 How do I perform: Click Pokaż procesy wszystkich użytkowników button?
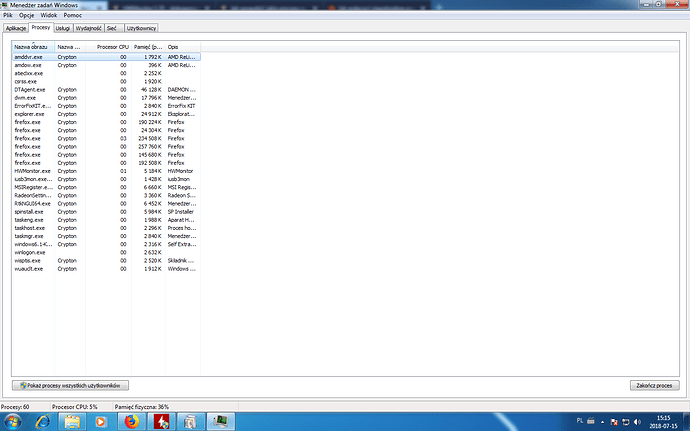click(x=72, y=385)
